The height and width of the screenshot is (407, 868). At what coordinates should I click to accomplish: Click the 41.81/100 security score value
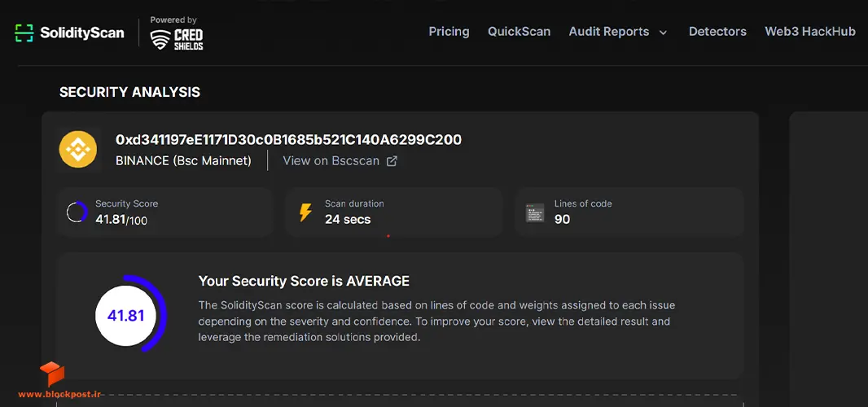tap(121, 220)
